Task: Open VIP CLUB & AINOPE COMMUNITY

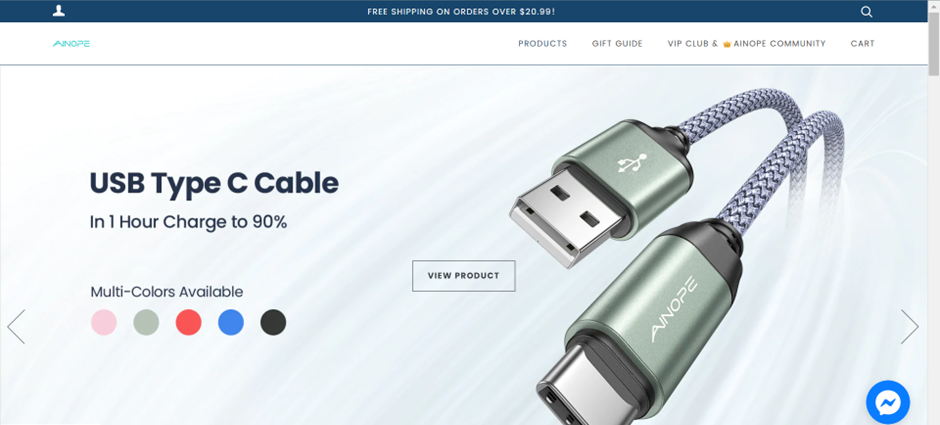Action: (746, 43)
